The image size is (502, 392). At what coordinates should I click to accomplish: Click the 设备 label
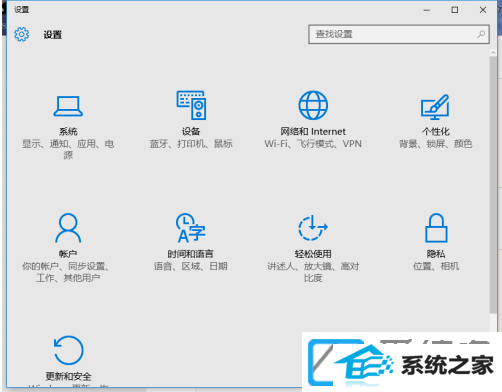(x=191, y=131)
